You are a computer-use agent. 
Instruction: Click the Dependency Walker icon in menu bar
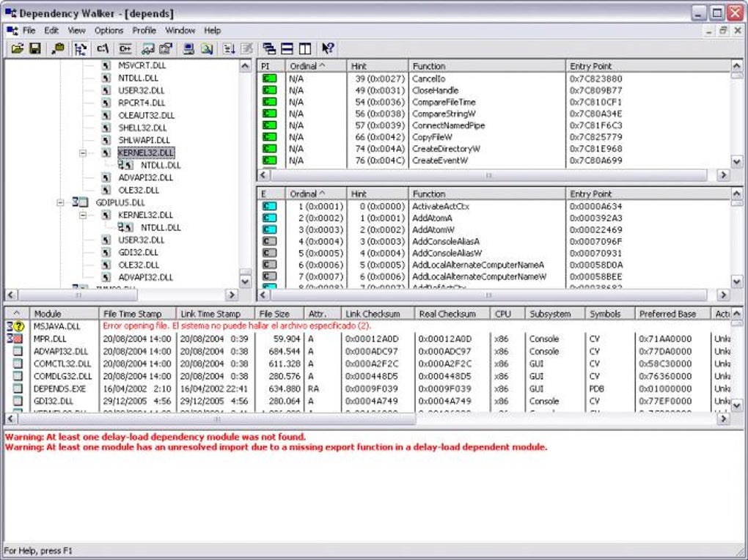[12, 31]
